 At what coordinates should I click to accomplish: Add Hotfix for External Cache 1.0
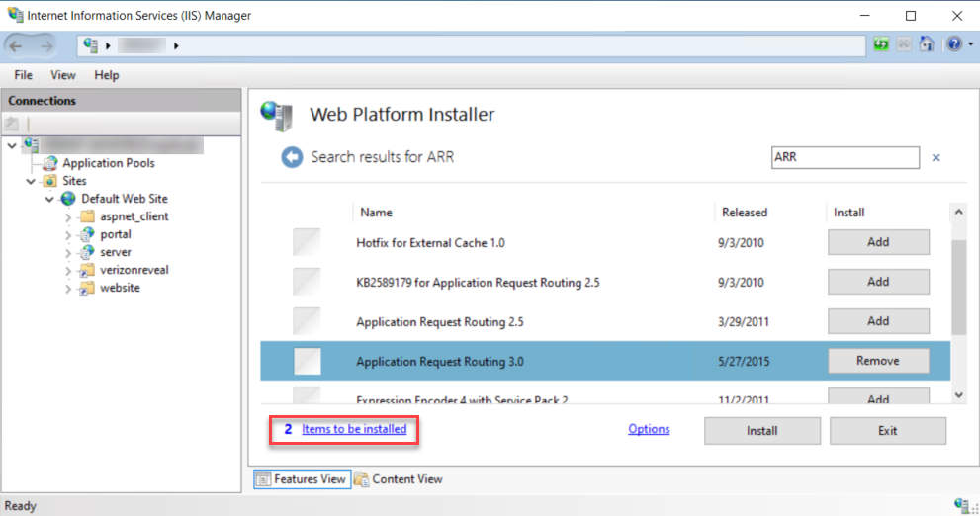point(878,242)
